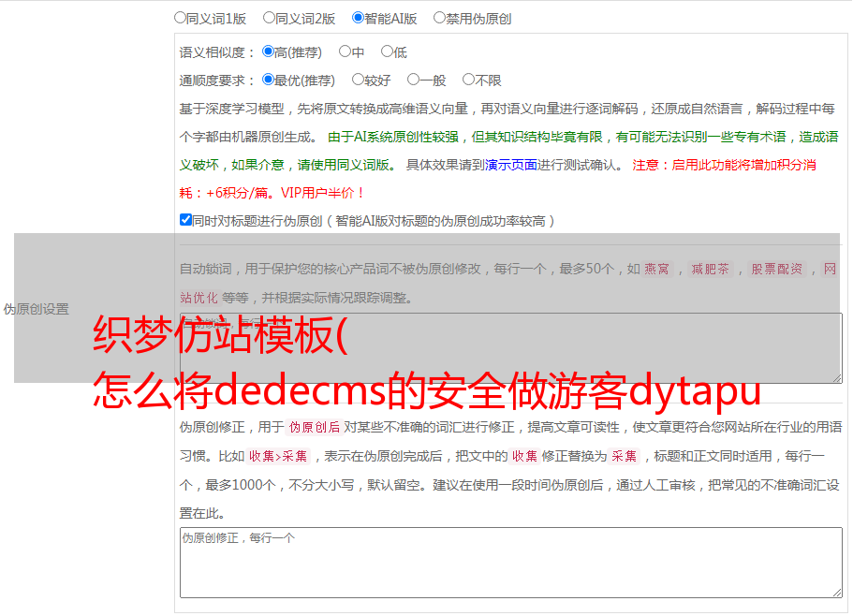Screen dimensions: 853x616
Task: Click the 减肥茶 example keyword
Action: (711, 269)
